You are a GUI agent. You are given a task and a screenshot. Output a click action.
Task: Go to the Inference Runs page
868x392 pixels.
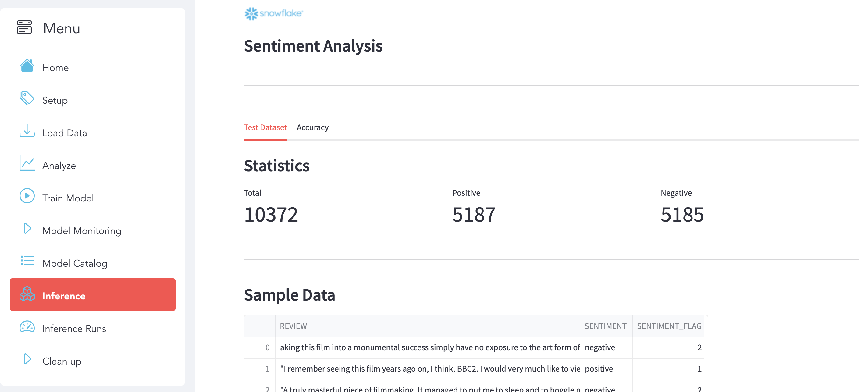coord(74,329)
